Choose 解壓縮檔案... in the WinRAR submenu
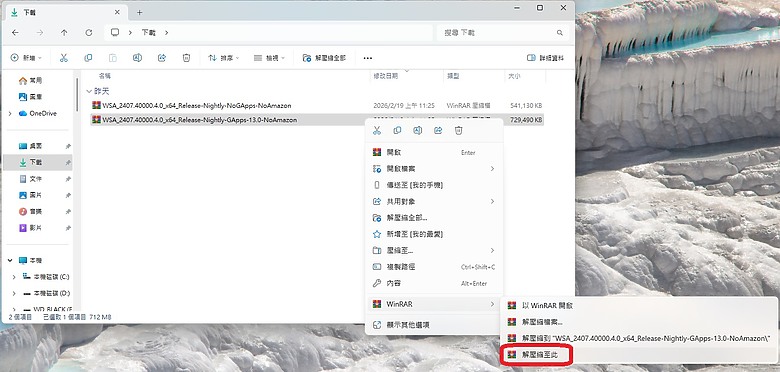Screen dimensions: 780x372 [x=639, y=322]
